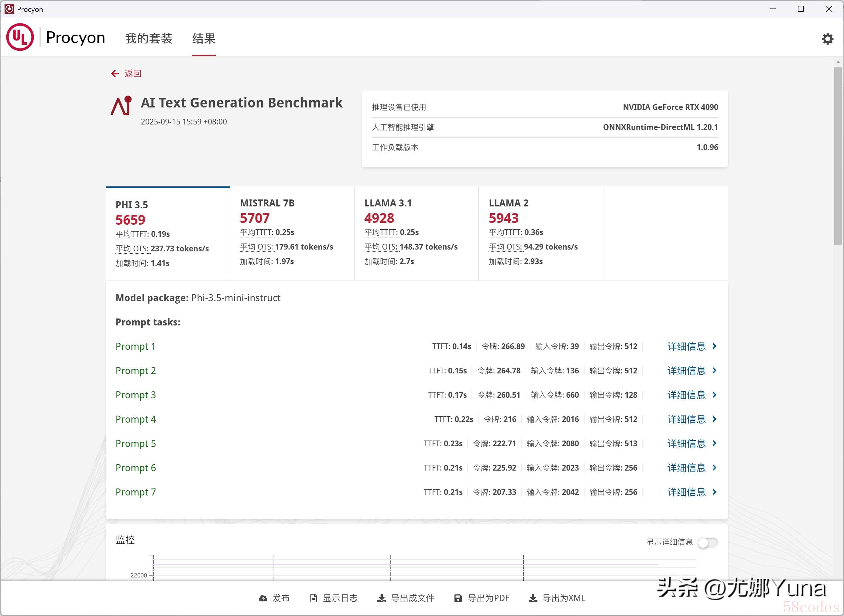
Task: Expand Prompt 1 details chevron
Action: click(x=714, y=346)
